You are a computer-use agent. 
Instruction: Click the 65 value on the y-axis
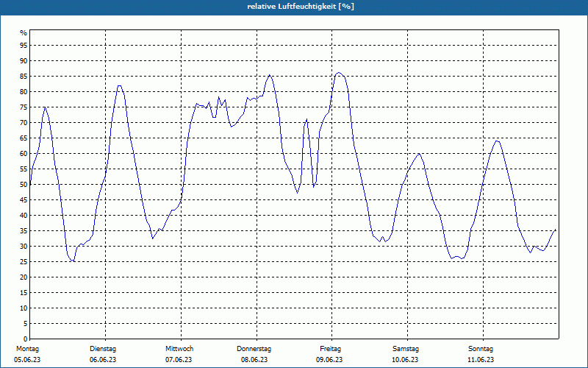click(x=24, y=138)
